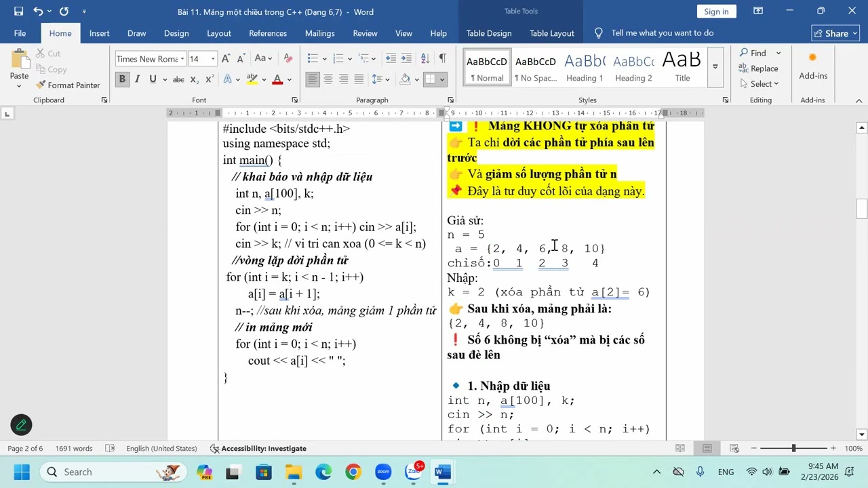Click the Undo arrow icon
868x488 pixels.
(x=38, y=11)
